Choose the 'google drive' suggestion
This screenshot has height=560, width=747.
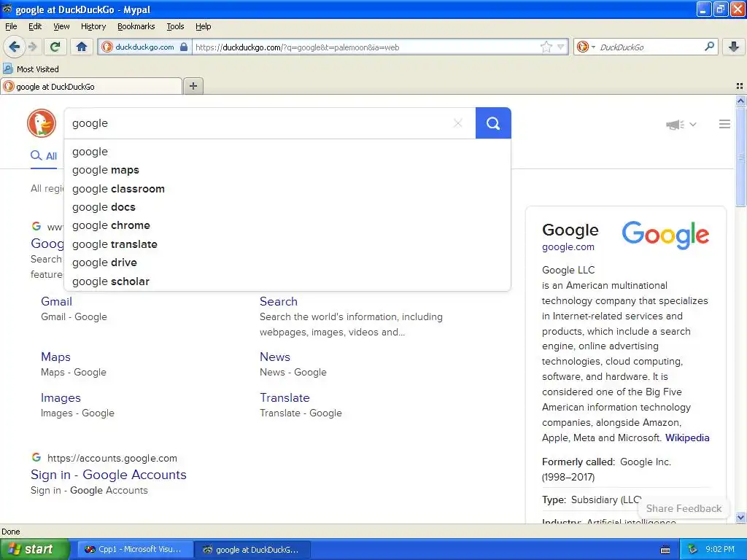[287, 262]
